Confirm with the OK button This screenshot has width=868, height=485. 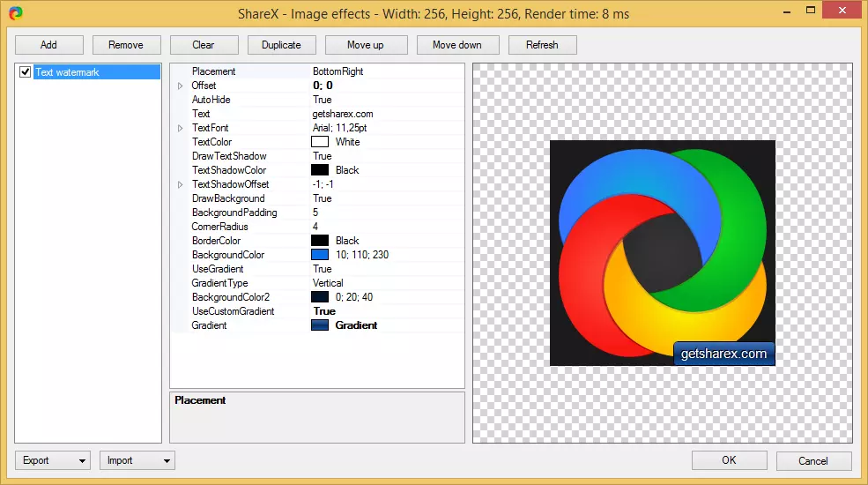click(729, 460)
